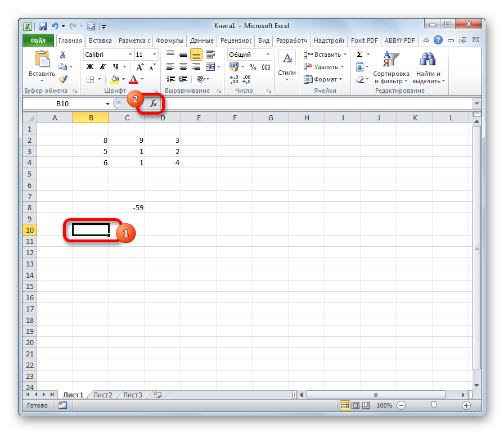Screen dimensions: 504x434
Task: Open the Calibri font name dropdown
Action: 130,55
